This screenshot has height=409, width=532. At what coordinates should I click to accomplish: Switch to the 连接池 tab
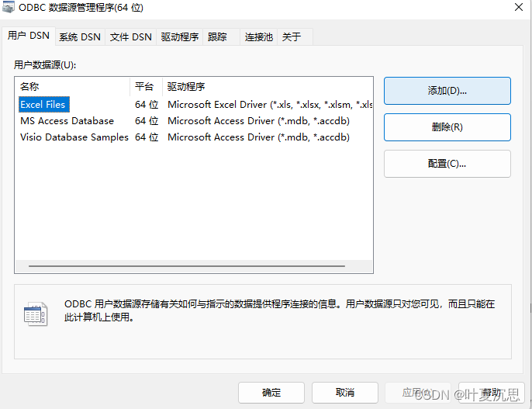tap(258, 36)
